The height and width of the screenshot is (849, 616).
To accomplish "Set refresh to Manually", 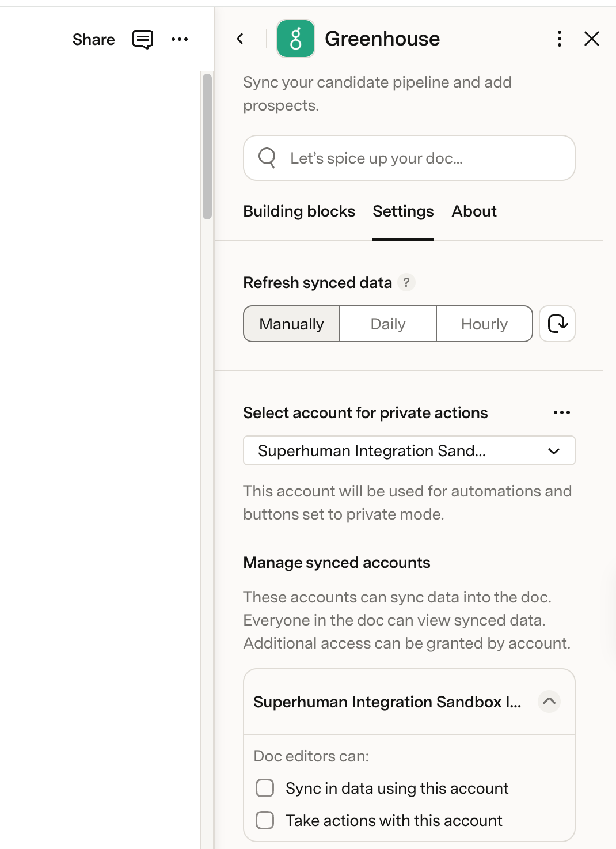I will 292,324.
